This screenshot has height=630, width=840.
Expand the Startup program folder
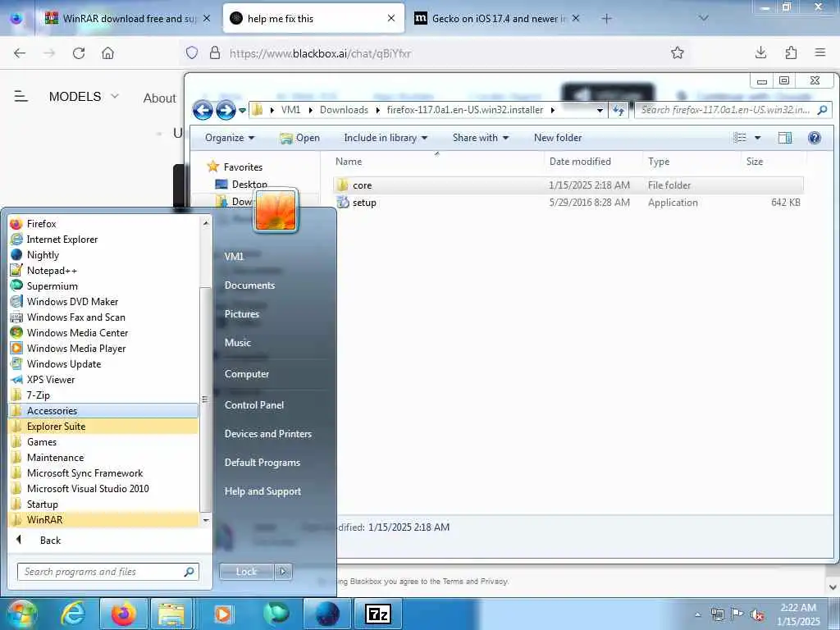[103, 504]
